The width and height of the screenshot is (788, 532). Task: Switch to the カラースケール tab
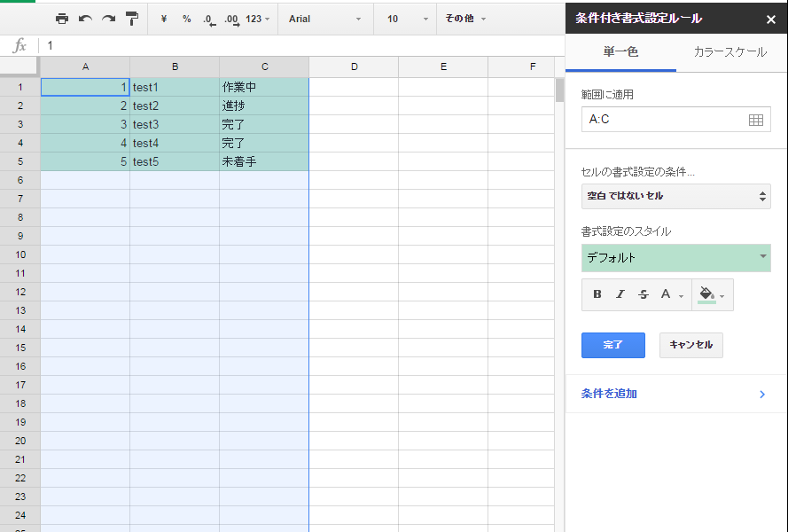729,51
